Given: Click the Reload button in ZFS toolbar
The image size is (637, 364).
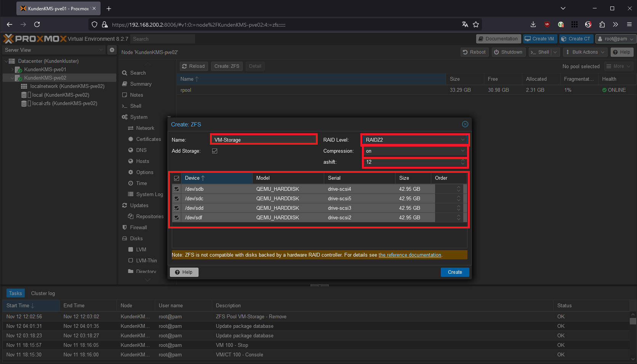Looking at the screenshot, I should pos(194,66).
